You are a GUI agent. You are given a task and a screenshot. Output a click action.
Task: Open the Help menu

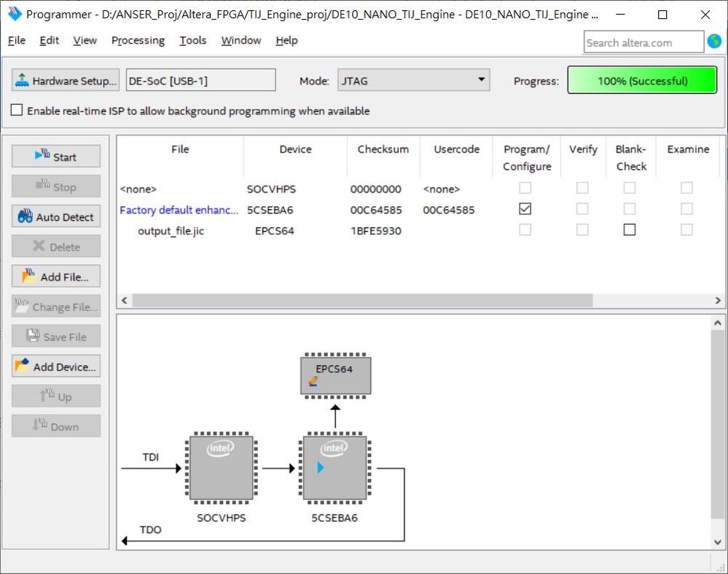286,40
